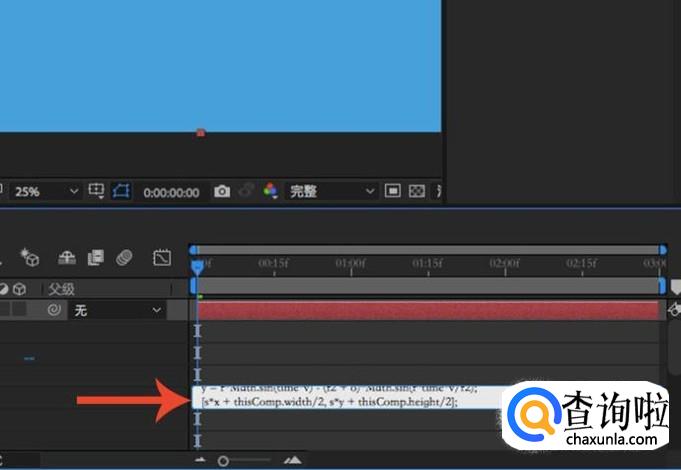This screenshot has height=470, width=681.
Task: Click the timeline zoom slider knob
Action: coord(223,461)
